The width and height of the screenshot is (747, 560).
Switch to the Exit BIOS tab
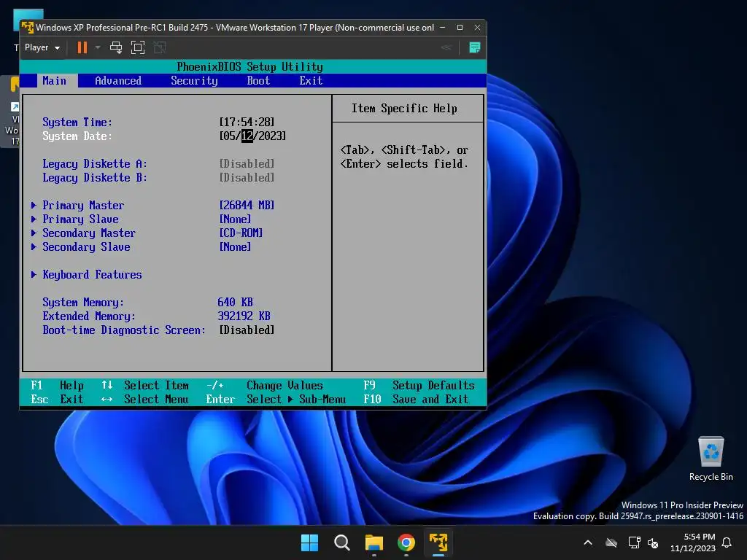[311, 80]
